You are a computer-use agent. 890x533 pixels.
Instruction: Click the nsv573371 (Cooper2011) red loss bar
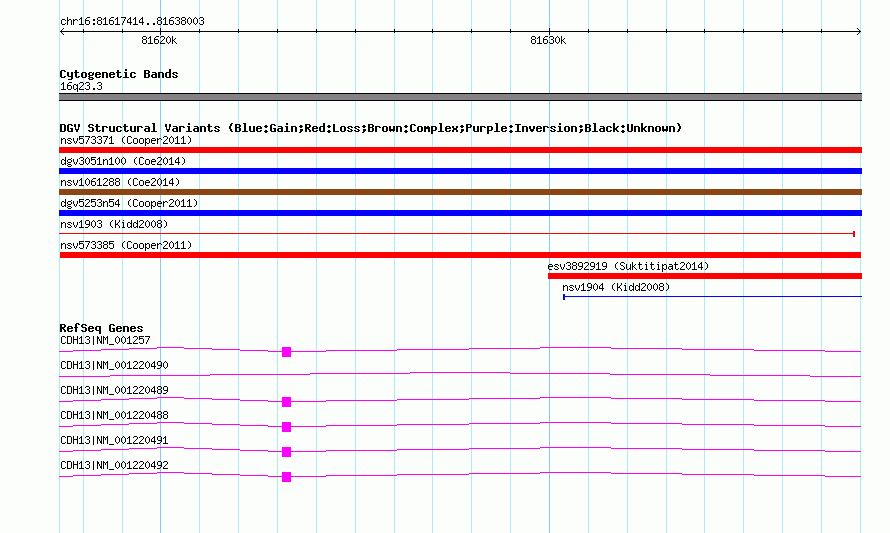[460, 150]
